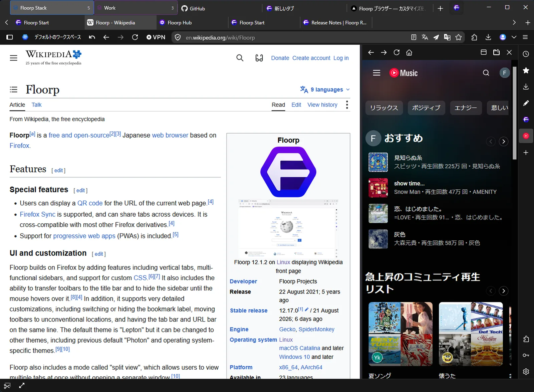Image resolution: width=534 pixels, height=392 pixels.
Task: Click the sidebar panel vertical scrollbar
Action: pos(515,113)
